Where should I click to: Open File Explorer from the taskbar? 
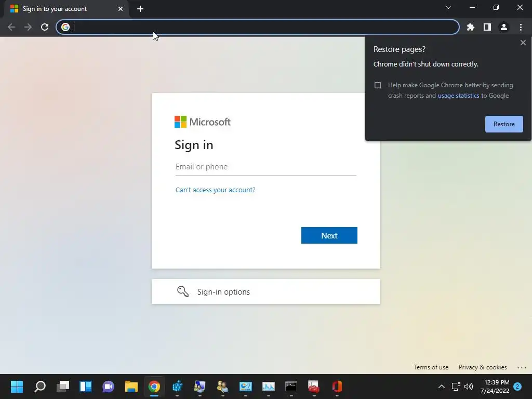[131, 387]
